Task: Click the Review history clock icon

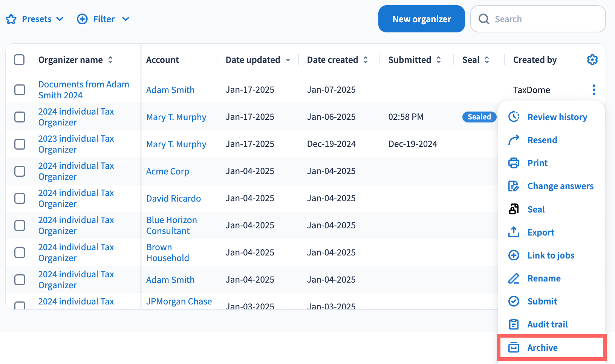Action: click(x=514, y=117)
